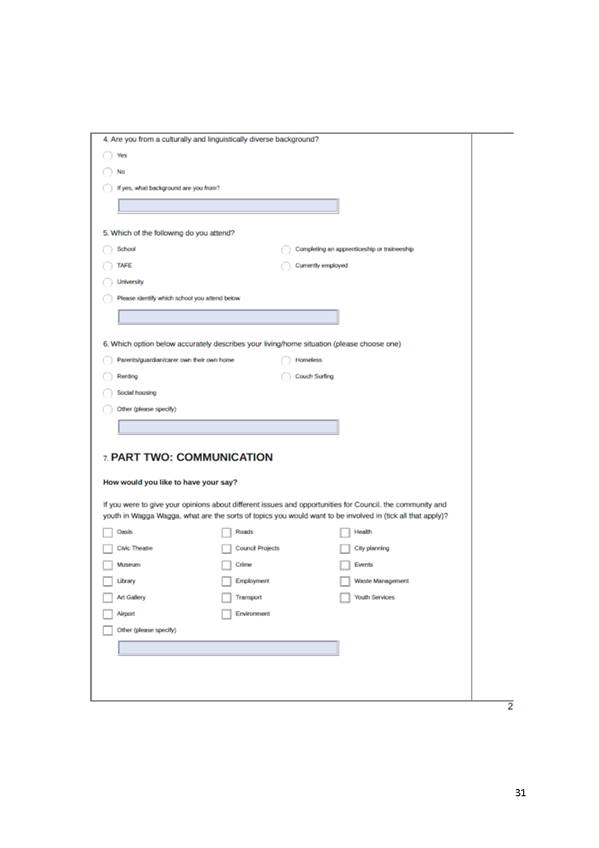Choose the Couch Surfing option
This screenshot has width=599, height=848.
[285, 376]
